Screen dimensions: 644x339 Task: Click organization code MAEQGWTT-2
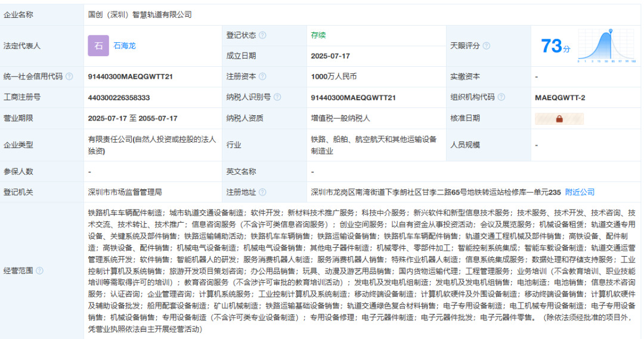[x=560, y=97]
